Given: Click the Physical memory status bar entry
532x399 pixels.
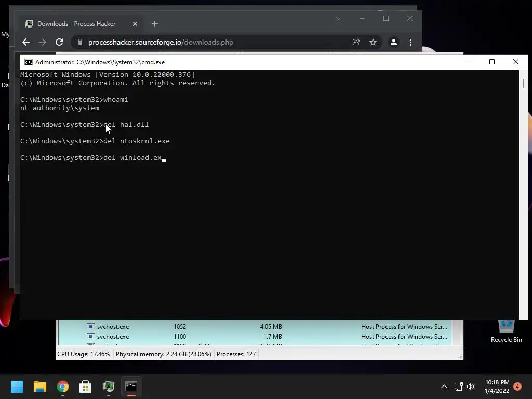Looking at the screenshot, I should tap(163, 354).
